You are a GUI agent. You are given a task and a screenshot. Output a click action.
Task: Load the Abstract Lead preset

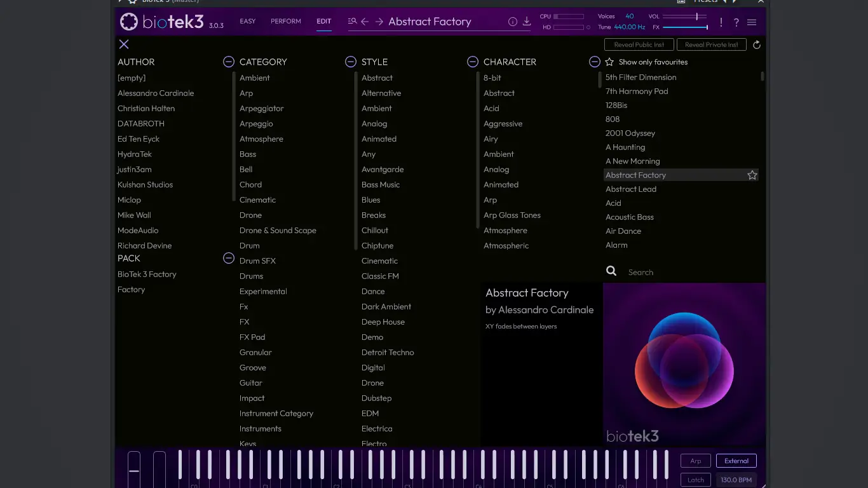[631, 189]
